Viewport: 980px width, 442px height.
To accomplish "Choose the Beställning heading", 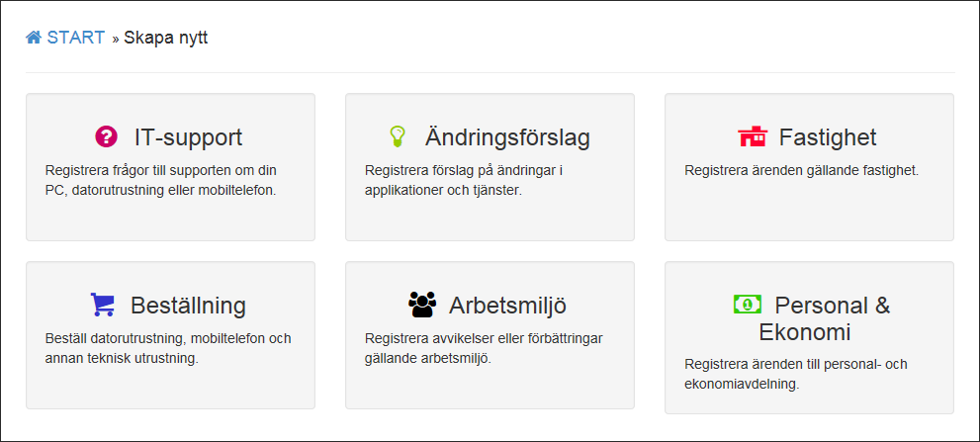I will click(188, 305).
